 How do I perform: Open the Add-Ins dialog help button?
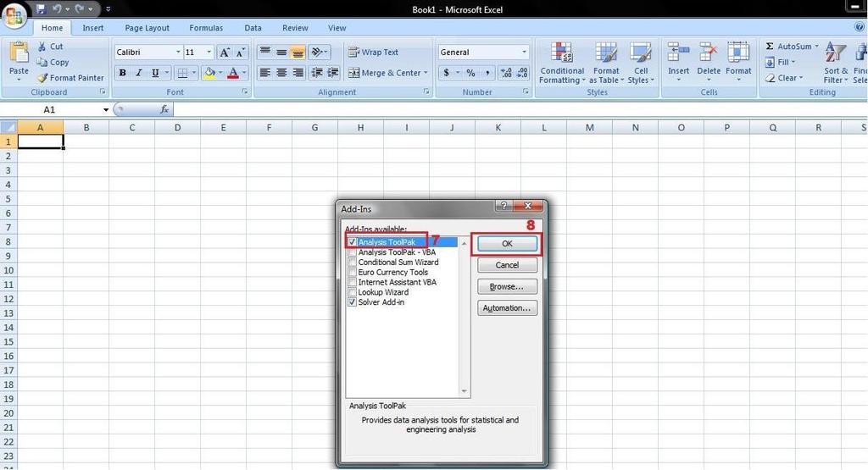click(x=504, y=206)
